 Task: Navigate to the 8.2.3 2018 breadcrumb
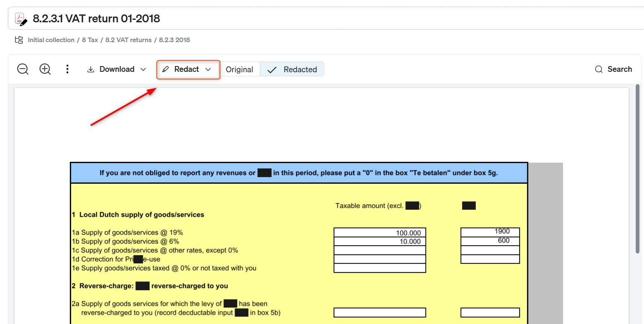pos(174,40)
